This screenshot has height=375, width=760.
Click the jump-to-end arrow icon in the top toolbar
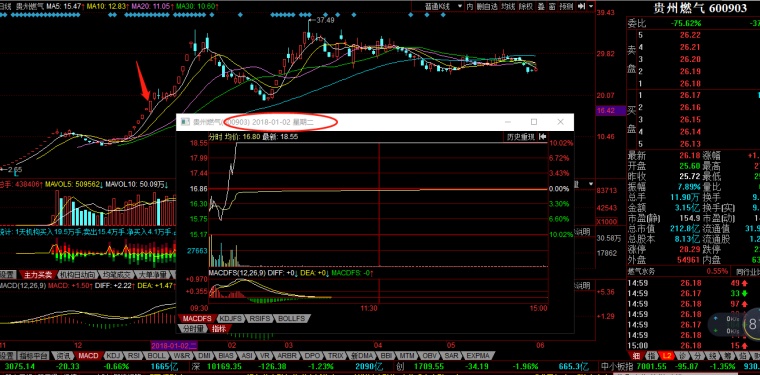coord(582,6)
